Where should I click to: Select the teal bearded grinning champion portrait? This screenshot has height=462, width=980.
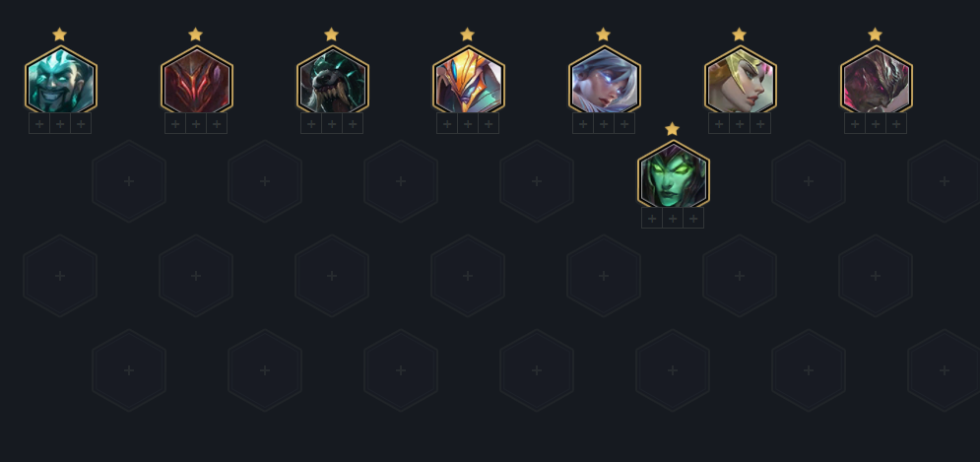coord(61,82)
